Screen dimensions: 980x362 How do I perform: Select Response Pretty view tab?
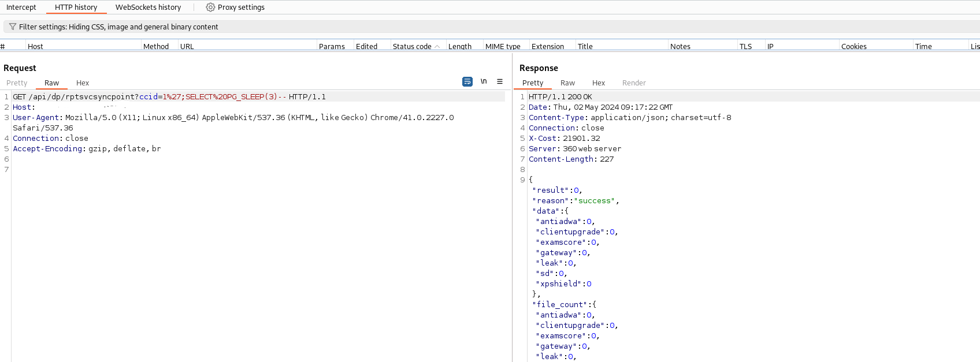[533, 83]
